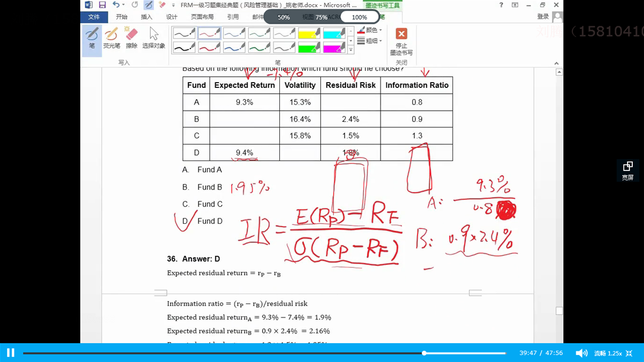Pick the yellow highlighter pen swatch
Screen dimensions: 644x362
click(309, 33)
